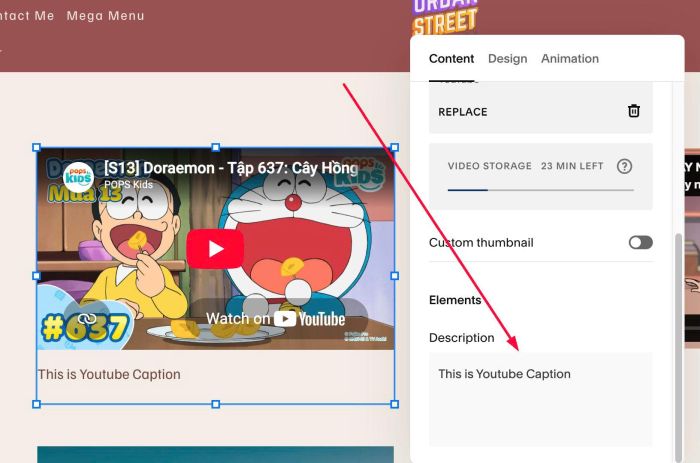
Task: Click the Urban Street site logo
Action: (x=445, y=17)
